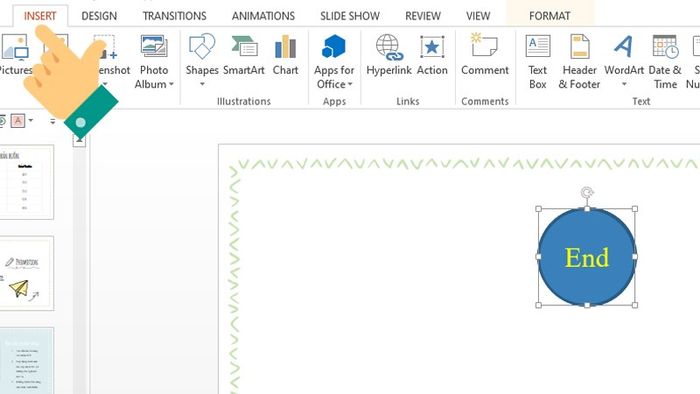Open the TRANSITIONS tab
The width and height of the screenshot is (700, 394).
[175, 16]
